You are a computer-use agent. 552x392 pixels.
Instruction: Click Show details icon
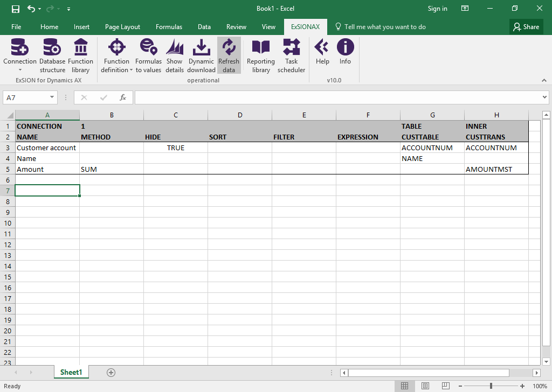[175, 47]
